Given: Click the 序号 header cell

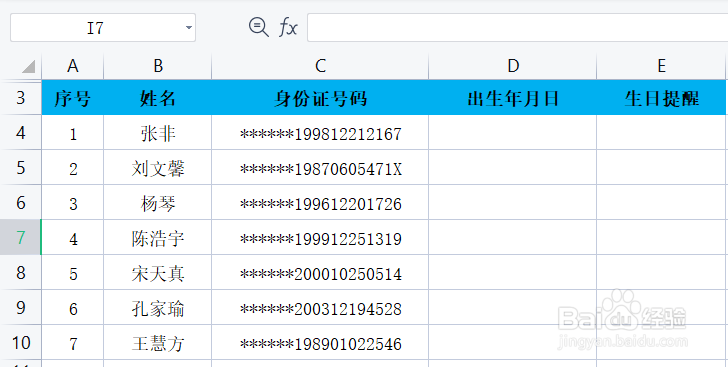Looking at the screenshot, I should tap(72, 98).
